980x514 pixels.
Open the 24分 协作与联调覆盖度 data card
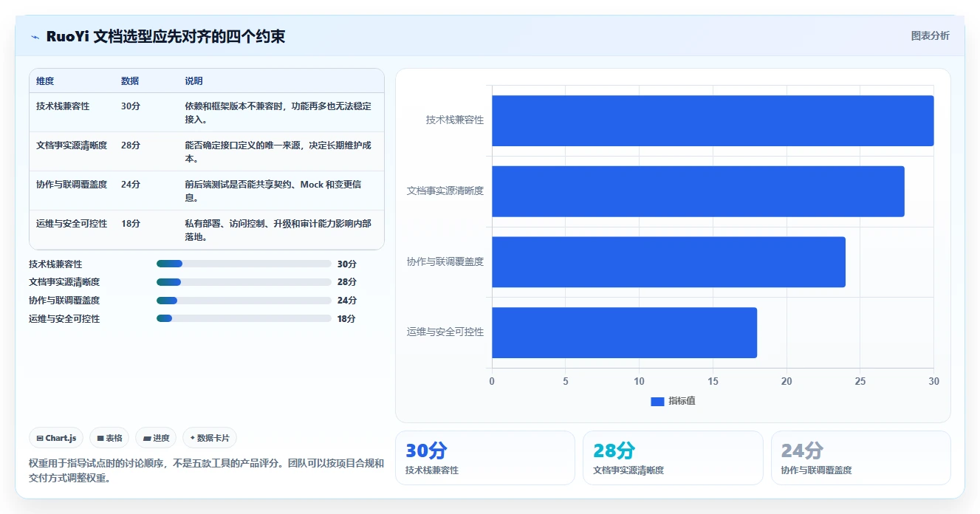click(860, 458)
